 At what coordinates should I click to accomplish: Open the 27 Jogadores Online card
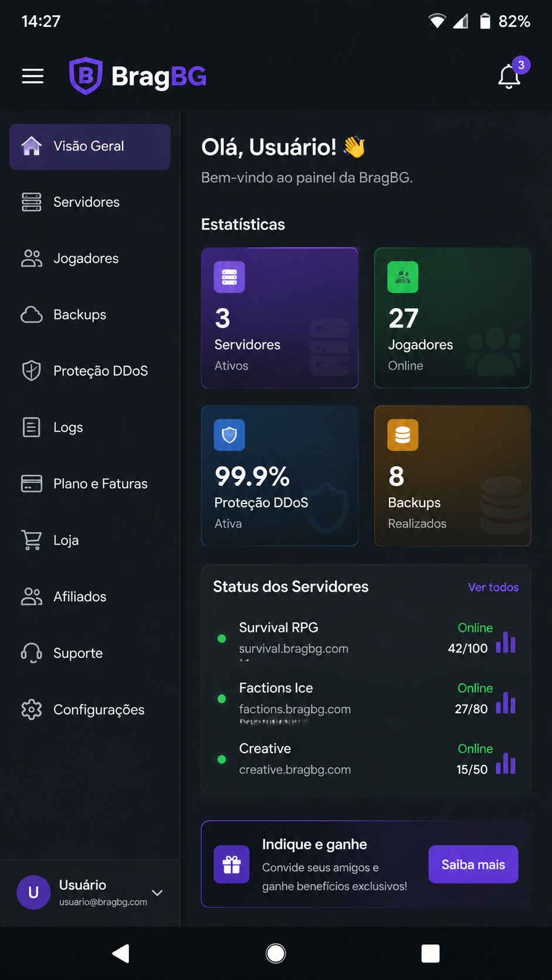point(453,318)
